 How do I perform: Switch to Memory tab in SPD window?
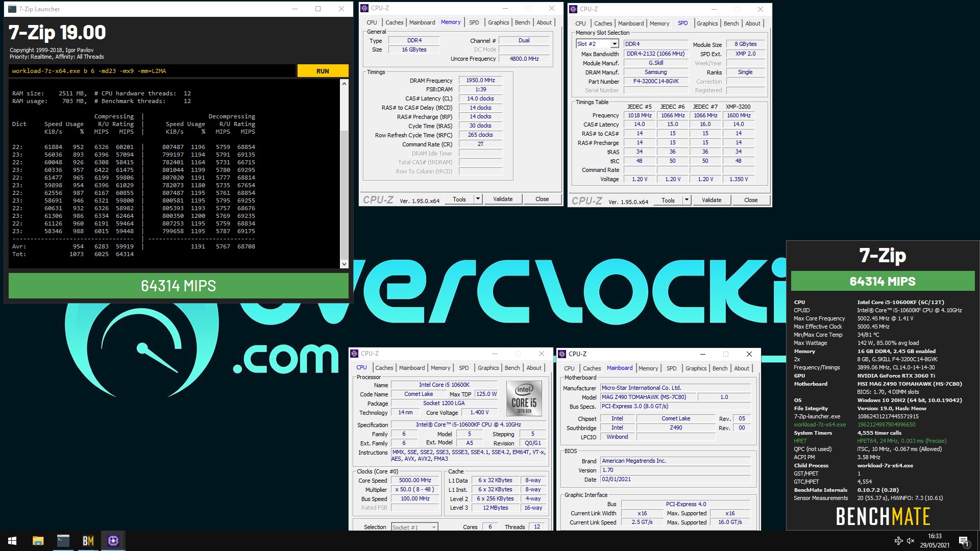tap(659, 23)
